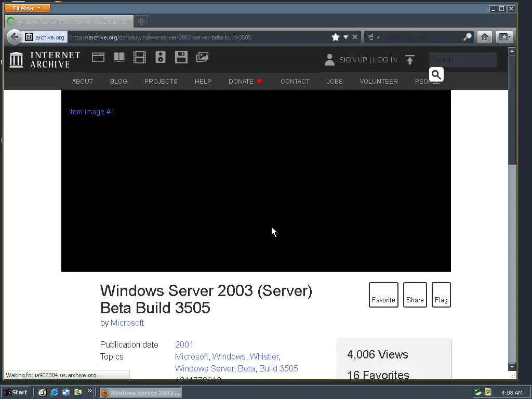
Task: Open the DONATE menu item
Action: click(245, 82)
